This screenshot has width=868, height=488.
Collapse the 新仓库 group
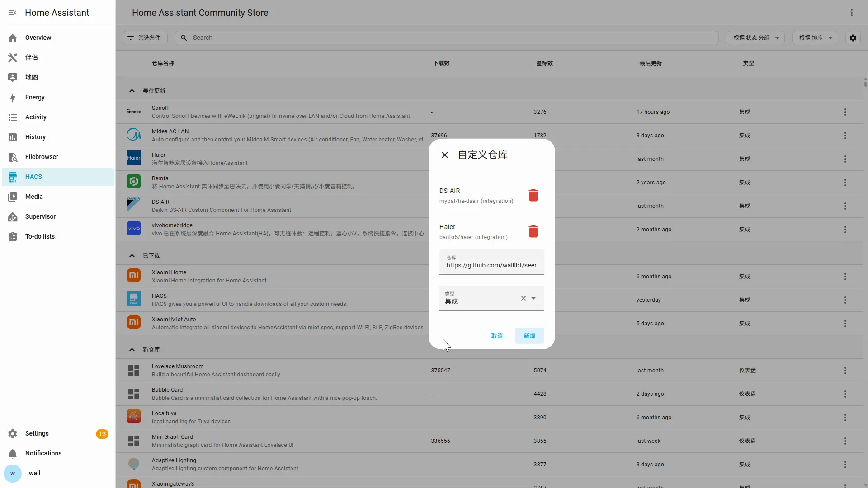tap(132, 350)
